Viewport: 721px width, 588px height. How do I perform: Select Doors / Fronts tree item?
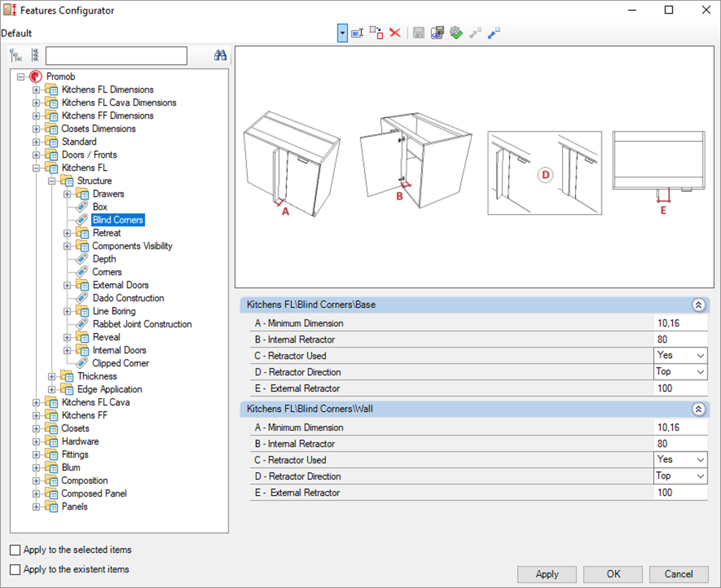tap(89, 155)
